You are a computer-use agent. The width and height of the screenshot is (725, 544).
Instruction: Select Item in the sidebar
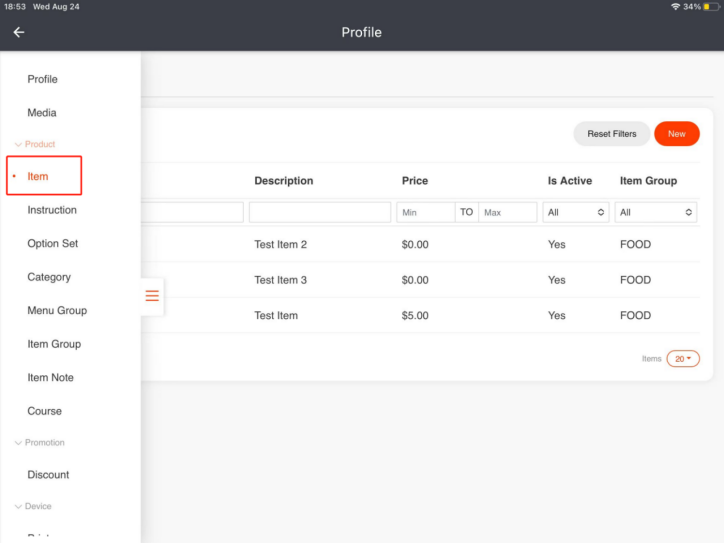38,177
